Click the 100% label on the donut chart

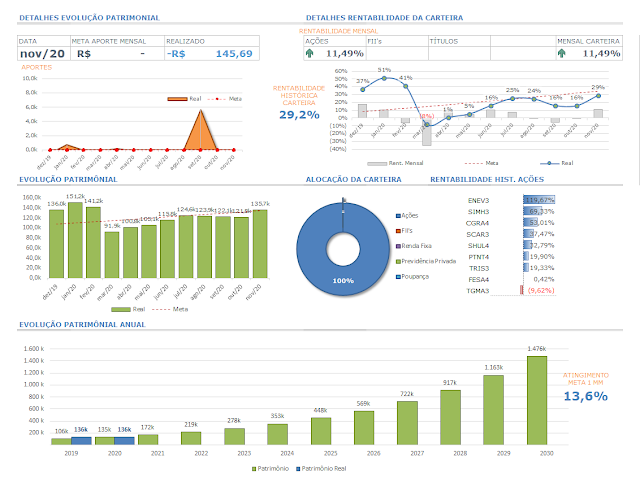[x=343, y=281]
